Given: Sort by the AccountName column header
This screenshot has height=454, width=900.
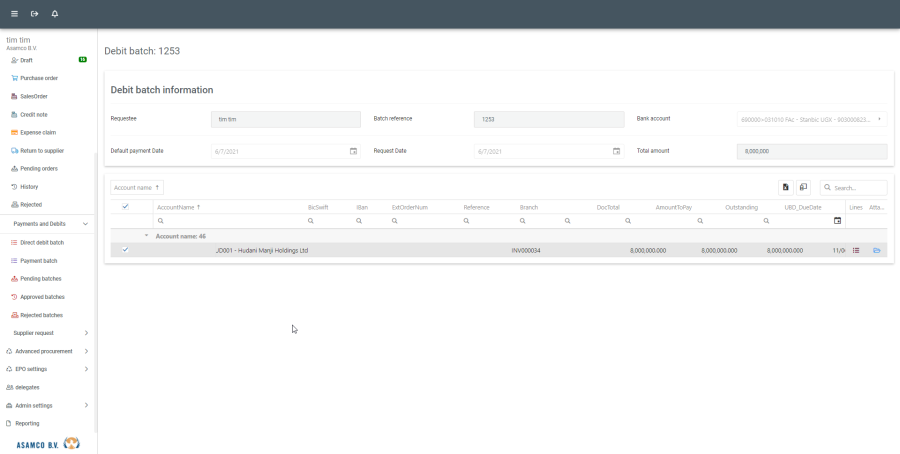Looking at the screenshot, I should click(176, 207).
